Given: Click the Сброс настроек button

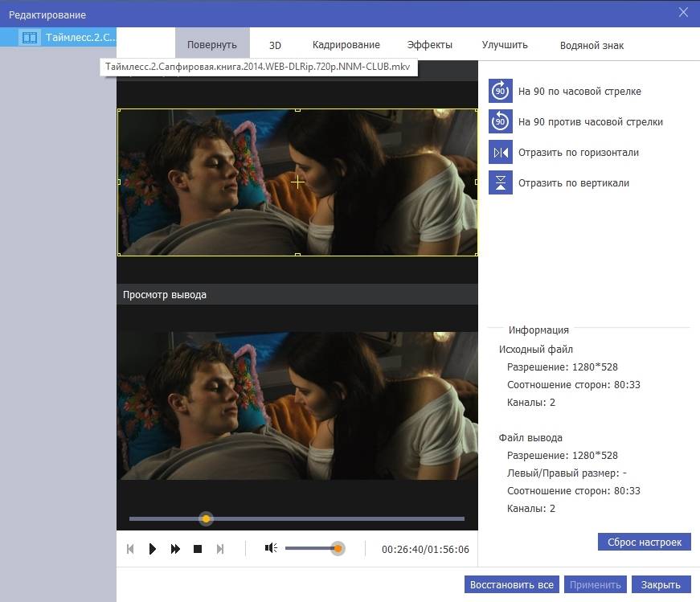Looking at the screenshot, I should pyautogui.click(x=645, y=543).
